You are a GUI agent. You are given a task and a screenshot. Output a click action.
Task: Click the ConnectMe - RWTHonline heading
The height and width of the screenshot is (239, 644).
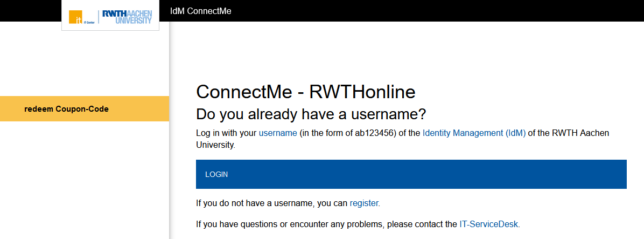[305, 92]
